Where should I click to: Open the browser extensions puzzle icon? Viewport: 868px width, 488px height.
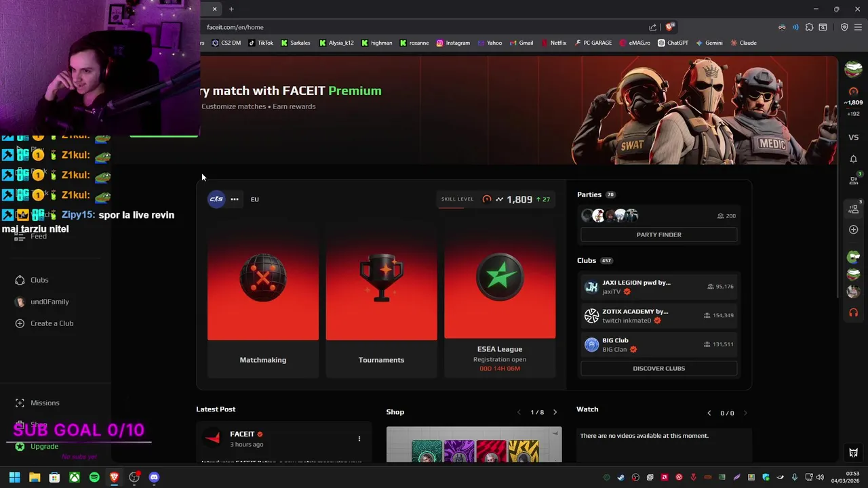point(809,27)
